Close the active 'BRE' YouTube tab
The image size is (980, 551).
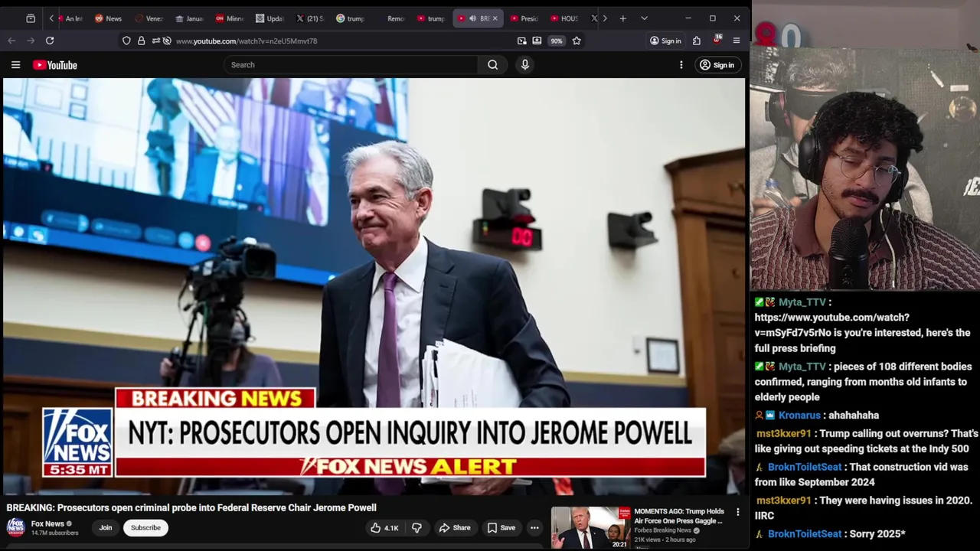tap(495, 18)
